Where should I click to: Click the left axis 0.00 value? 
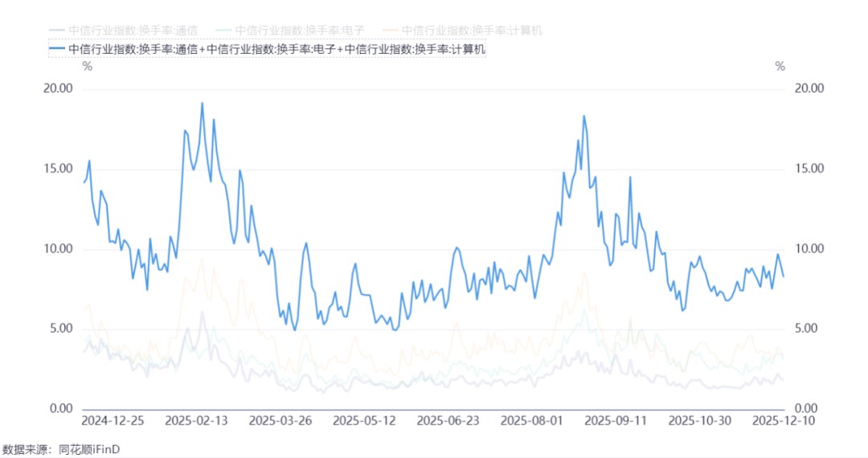61,409
